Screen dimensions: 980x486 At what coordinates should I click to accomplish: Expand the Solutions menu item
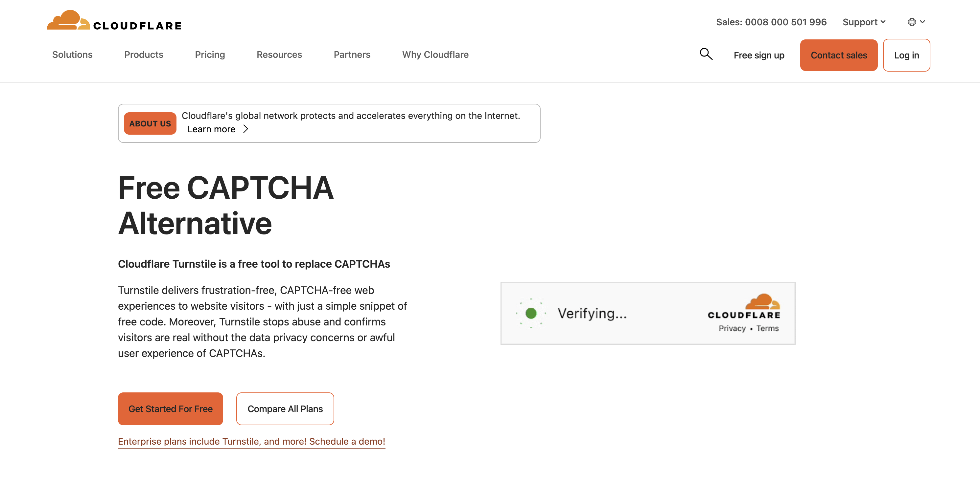click(x=73, y=55)
